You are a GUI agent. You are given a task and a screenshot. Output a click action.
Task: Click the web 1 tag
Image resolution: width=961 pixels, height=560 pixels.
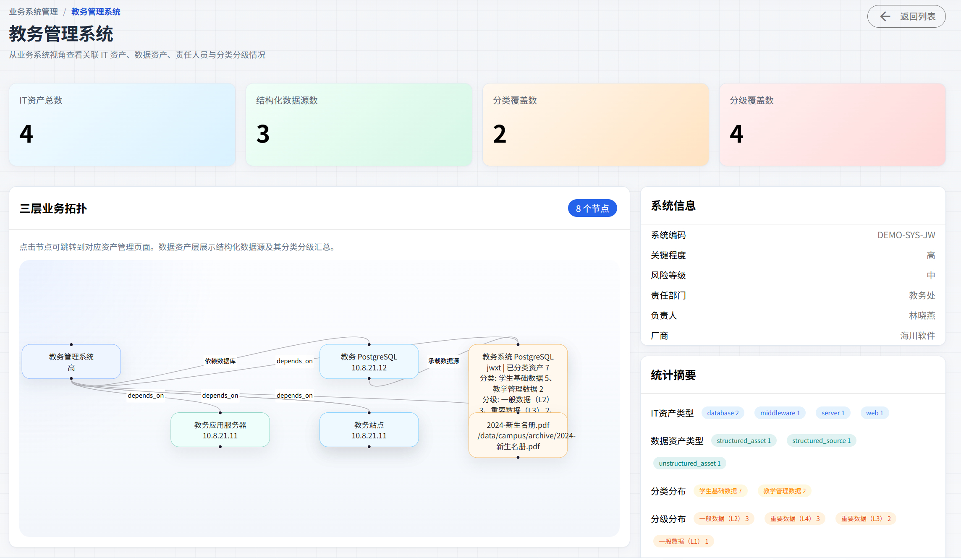[x=875, y=413]
